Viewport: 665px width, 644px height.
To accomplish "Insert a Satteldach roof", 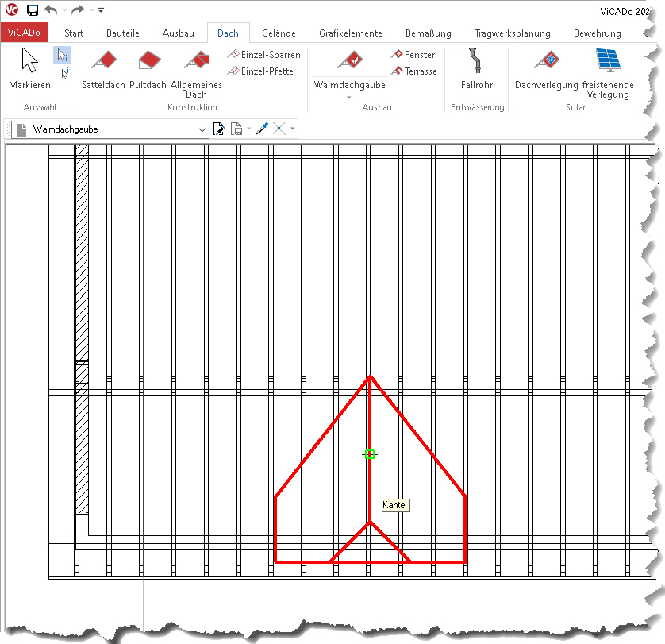I will click(103, 68).
